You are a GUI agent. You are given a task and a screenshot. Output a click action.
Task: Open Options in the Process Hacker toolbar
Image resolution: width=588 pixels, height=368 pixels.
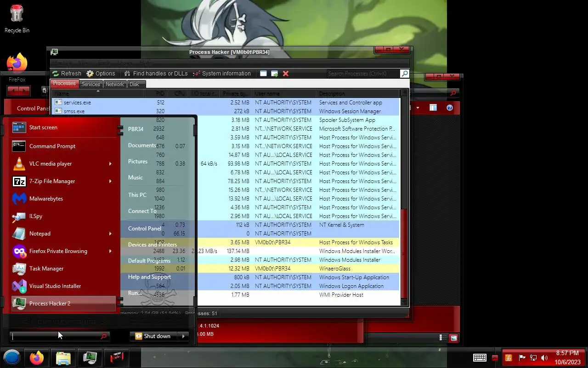101,74
